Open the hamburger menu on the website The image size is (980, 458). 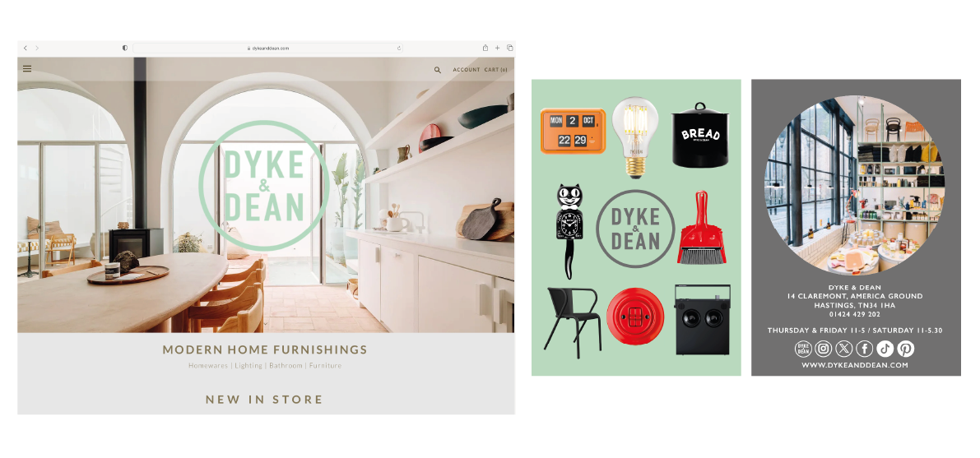coord(27,69)
